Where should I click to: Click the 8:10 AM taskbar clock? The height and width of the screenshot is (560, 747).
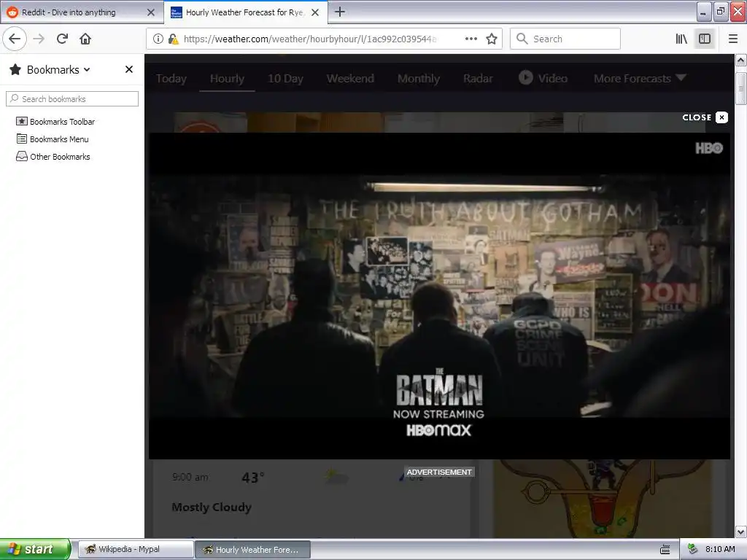pos(720,549)
